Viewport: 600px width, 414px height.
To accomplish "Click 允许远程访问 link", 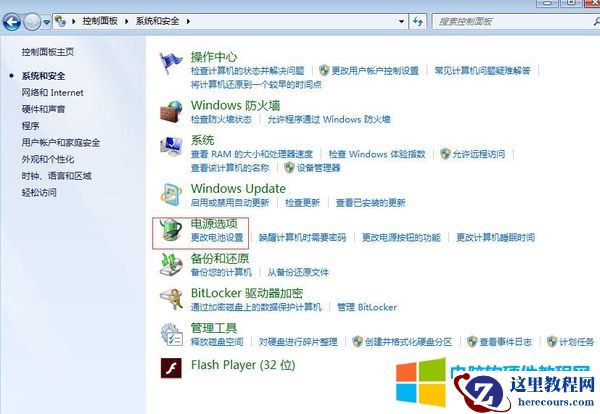I will 479,154.
